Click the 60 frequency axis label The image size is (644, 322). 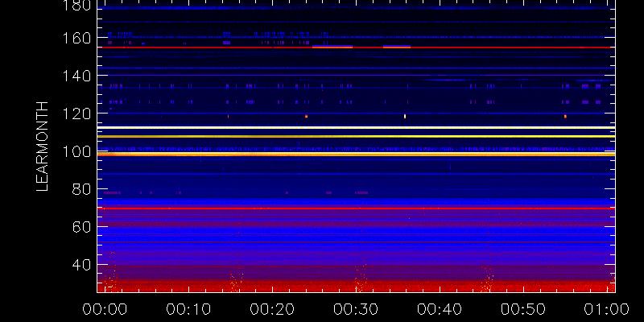[82, 227]
